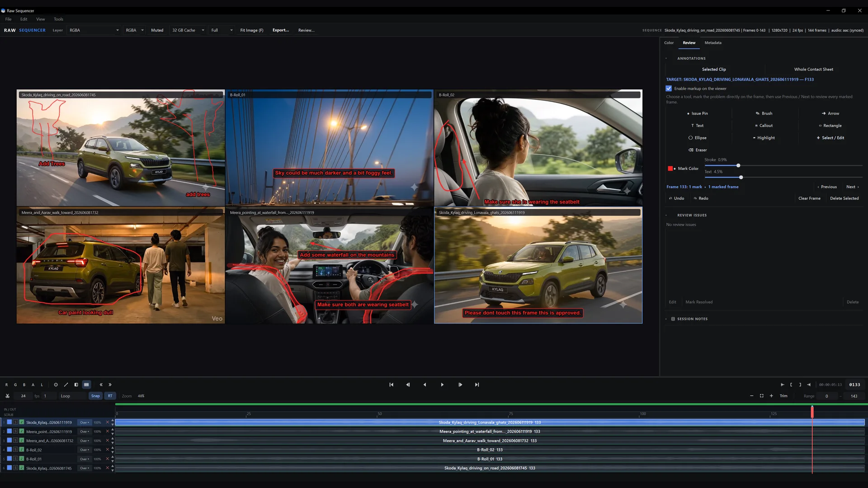Image resolution: width=868 pixels, height=488 pixels.
Task: Step forward one frame
Action: (460, 385)
